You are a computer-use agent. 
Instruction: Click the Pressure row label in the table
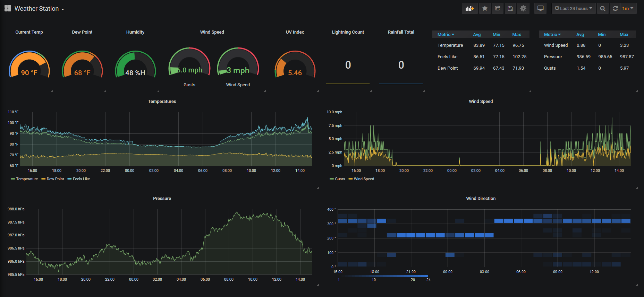[553, 57]
